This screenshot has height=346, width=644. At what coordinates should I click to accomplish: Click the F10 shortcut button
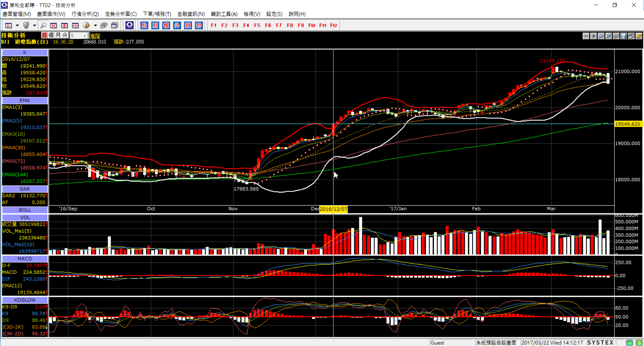(312, 25)
